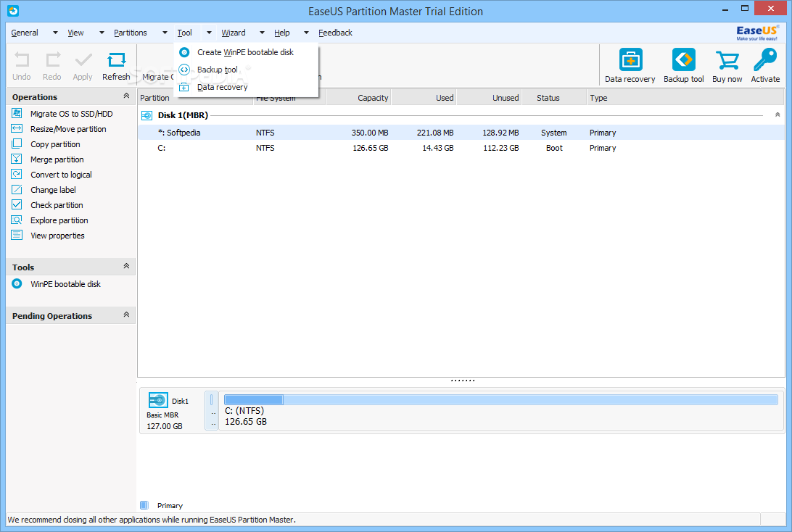Collapse the Tools panel
This screenshot has width=792, height=532.
[126, 266]
